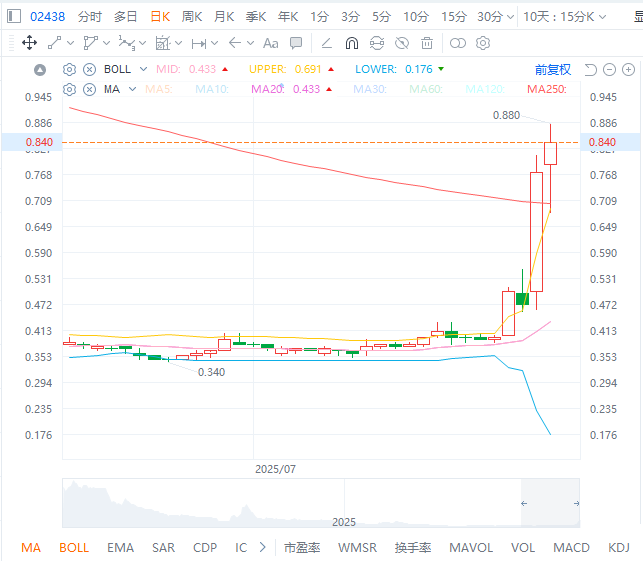Expand price range tool options arrow

[178, 43]
